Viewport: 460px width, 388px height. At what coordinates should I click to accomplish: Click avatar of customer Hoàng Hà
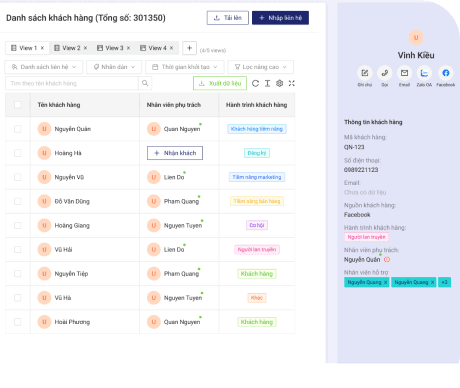[44, 153]
